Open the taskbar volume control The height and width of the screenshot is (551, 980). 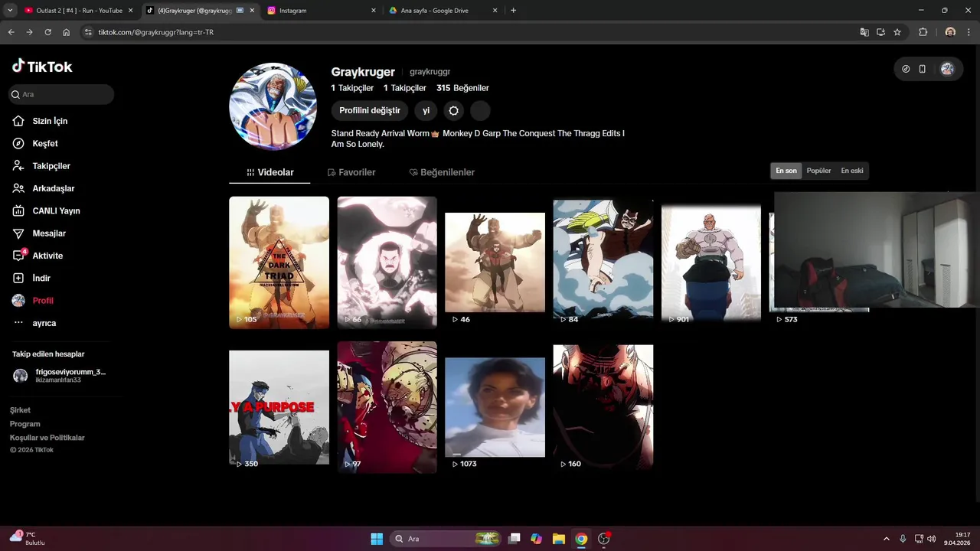(x=931, y=539)
